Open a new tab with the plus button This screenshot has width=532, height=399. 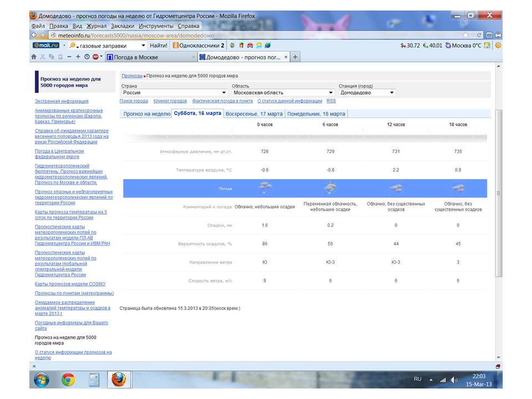(x=295, y=57)
